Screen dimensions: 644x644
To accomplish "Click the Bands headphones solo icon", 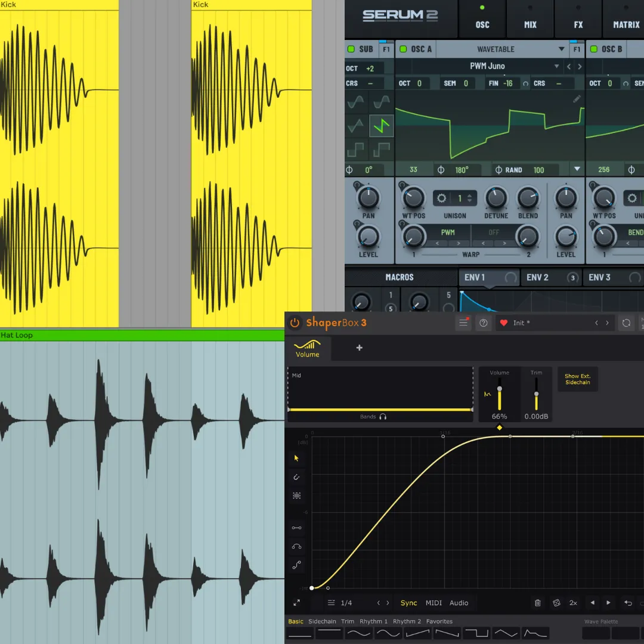I will (383, 416).
